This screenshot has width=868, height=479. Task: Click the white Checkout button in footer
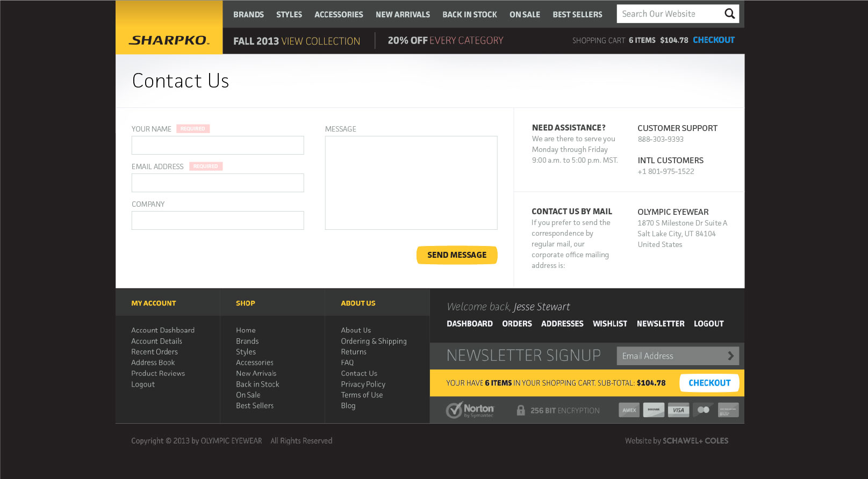[709, 383]
